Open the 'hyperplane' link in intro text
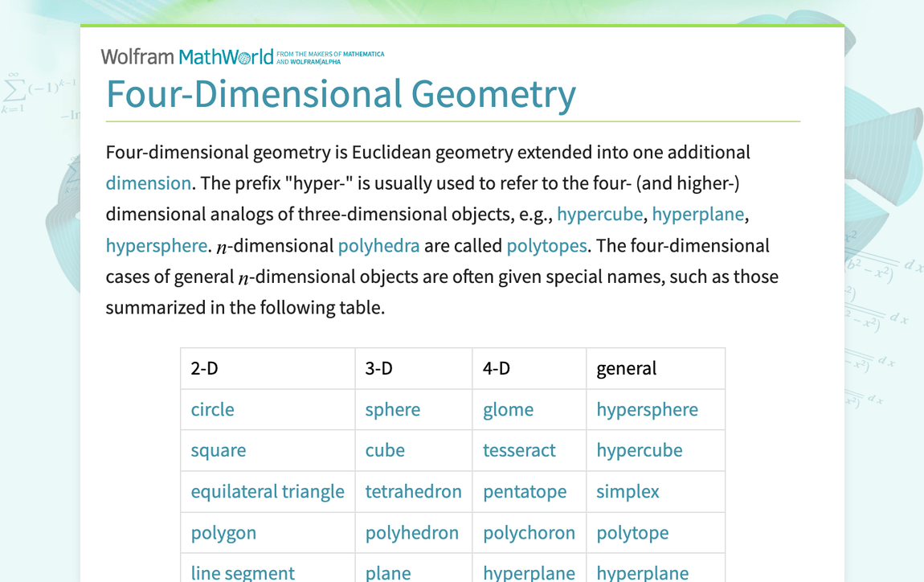The width and height of the screenshot is (924, 582). point(697,215)
